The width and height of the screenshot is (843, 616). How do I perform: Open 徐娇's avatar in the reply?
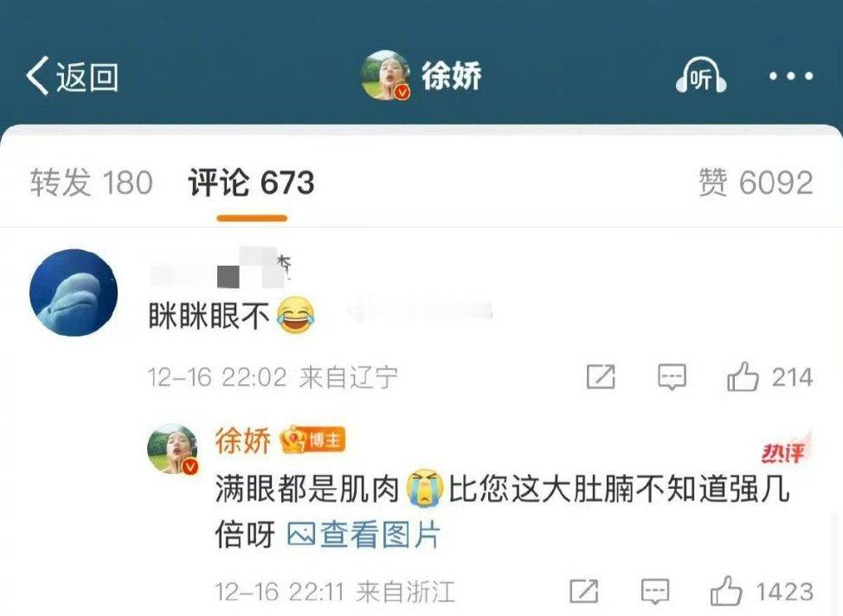(x=173, y=449)
